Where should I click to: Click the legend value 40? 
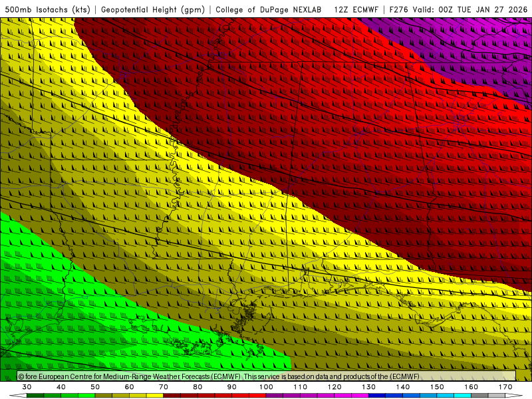[61, 387]
